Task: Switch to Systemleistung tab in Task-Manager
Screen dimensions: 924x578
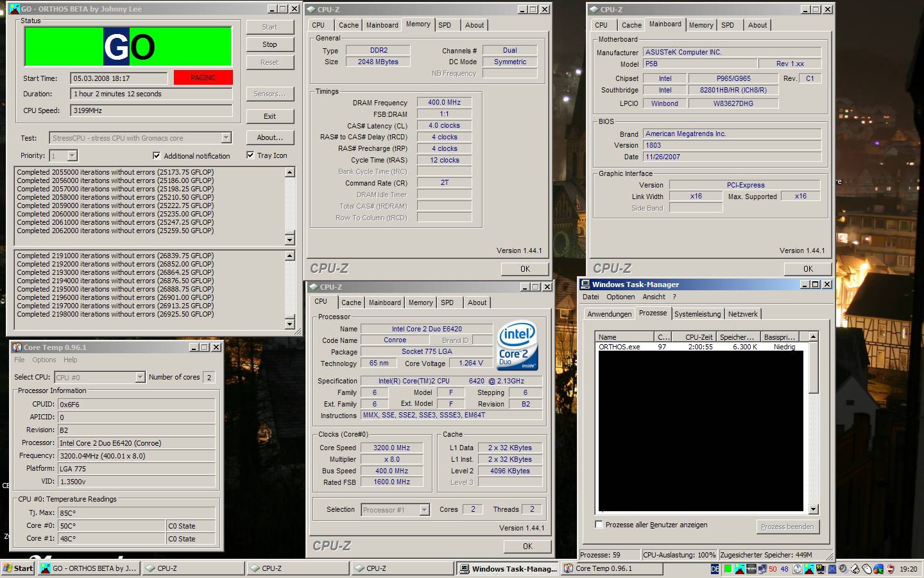Action: coord(697,314)
